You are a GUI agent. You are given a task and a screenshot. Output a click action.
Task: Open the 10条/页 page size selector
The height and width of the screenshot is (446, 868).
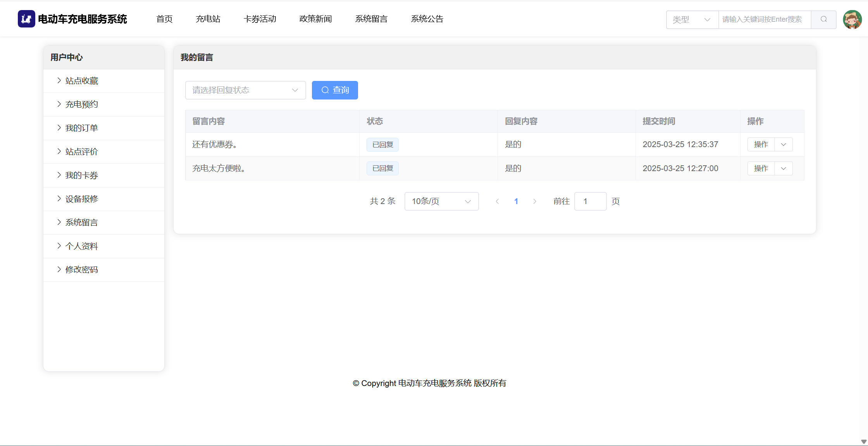pyautogui.click(x=441, y=201)
